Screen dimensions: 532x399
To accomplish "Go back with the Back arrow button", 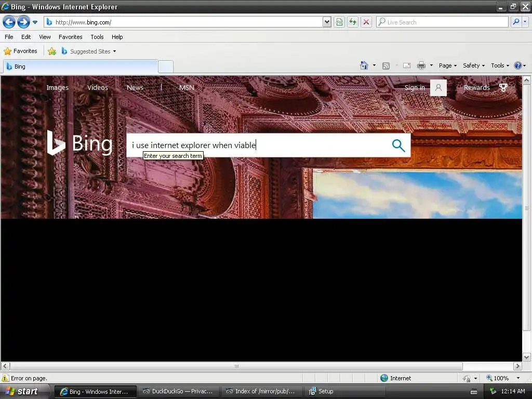I will [9, 22].
